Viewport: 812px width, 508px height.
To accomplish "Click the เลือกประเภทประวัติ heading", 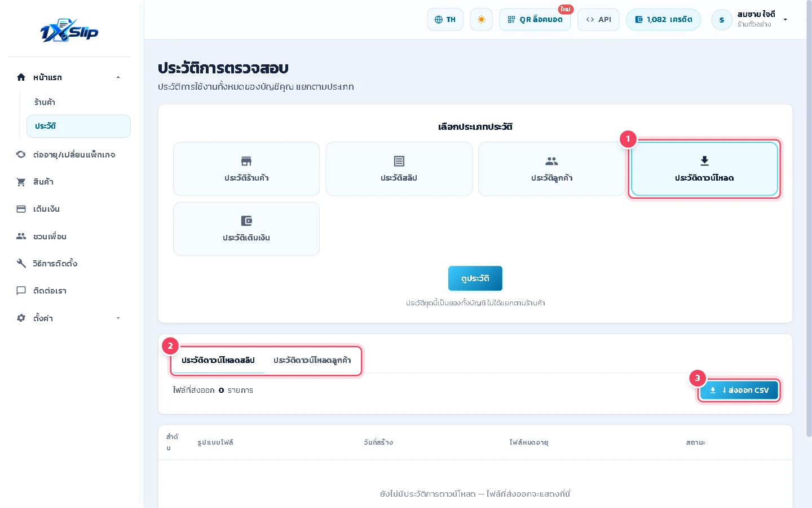I will (x=475, y=127).
